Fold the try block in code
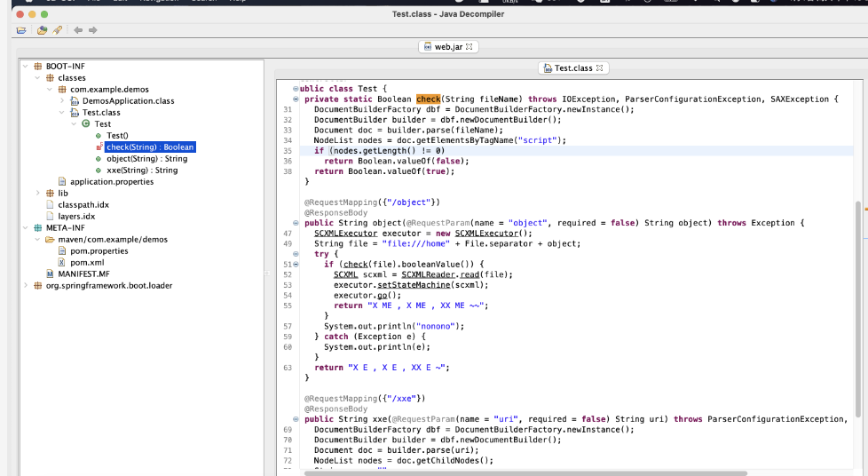 coord(296,254)
